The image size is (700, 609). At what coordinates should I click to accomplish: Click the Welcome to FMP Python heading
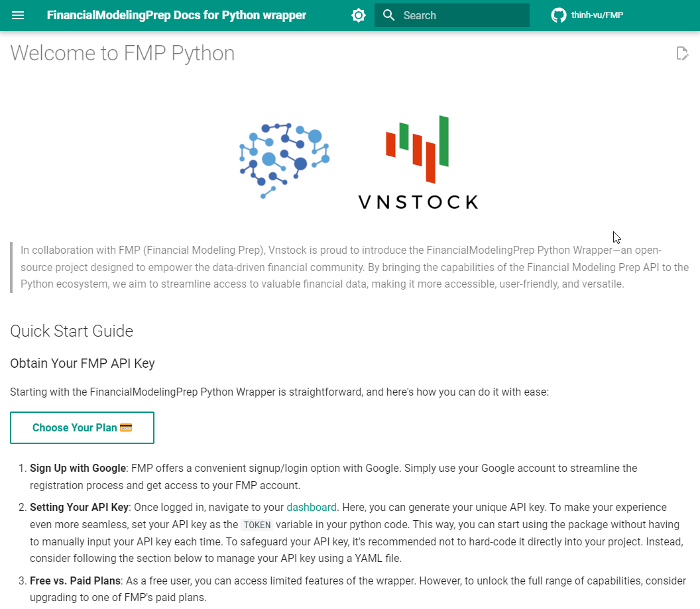123,53
